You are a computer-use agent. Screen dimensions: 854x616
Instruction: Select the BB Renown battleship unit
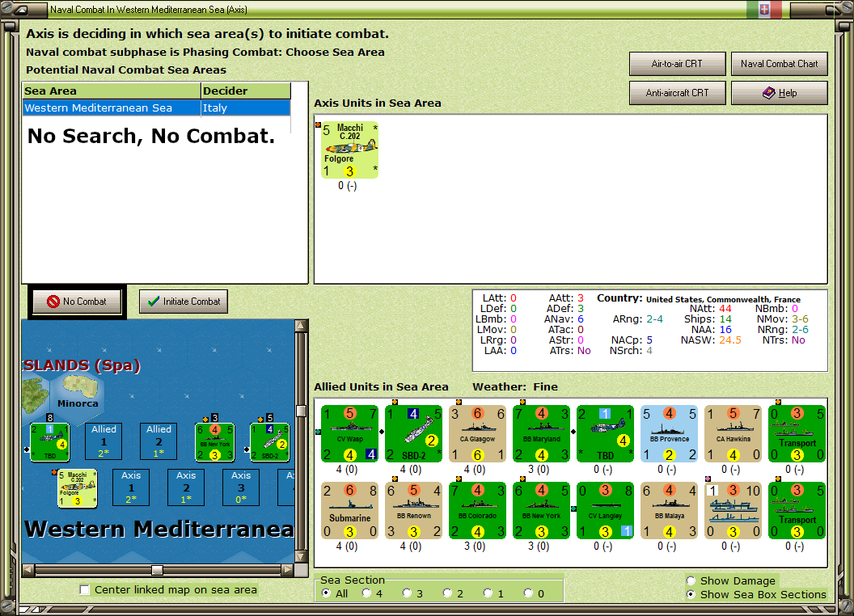(x=413, y=510)
